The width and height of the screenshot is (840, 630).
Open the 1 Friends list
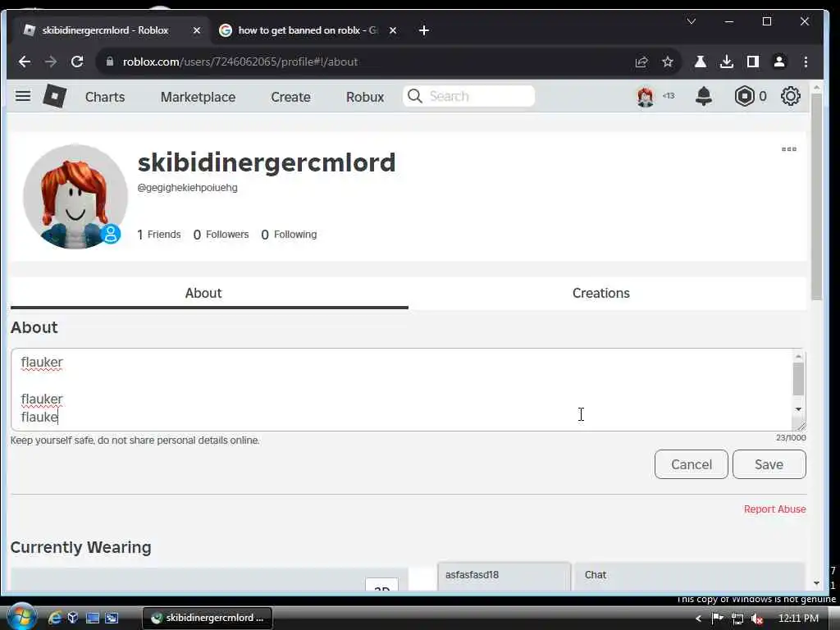click(x=158, y=235)
